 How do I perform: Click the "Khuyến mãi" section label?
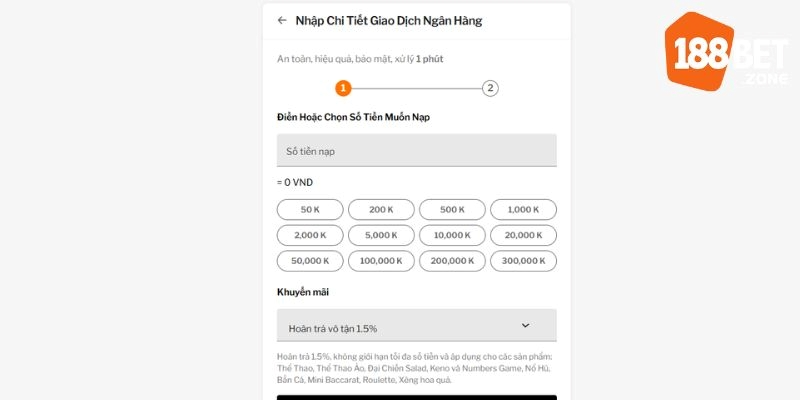coord(303,292)
